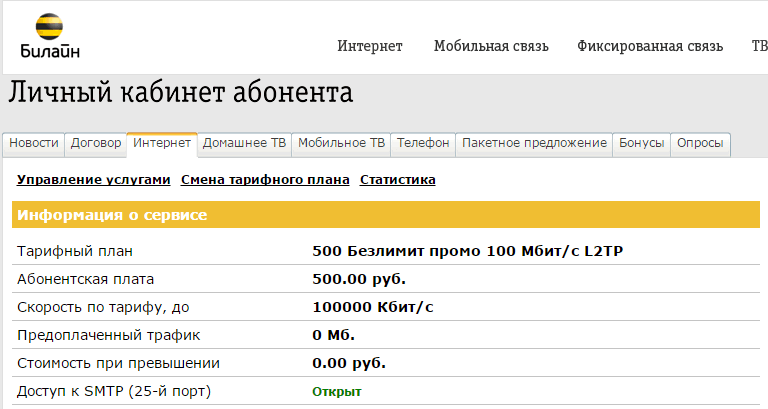This screenshot has width=768, height=409.
Task: Open the Опросы tab
Action: [700, 144]
